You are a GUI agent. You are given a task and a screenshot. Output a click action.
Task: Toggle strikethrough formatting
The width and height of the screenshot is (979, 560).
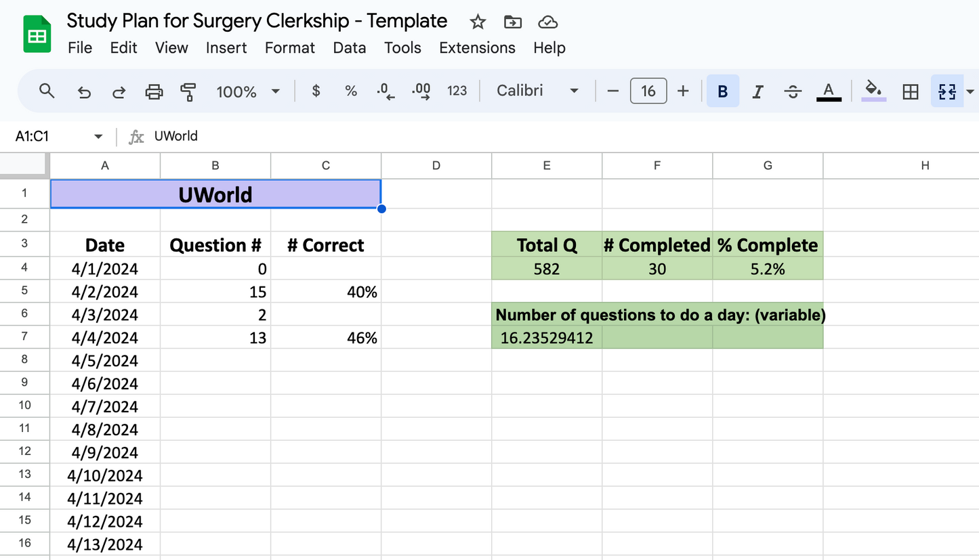coord(793,91)
